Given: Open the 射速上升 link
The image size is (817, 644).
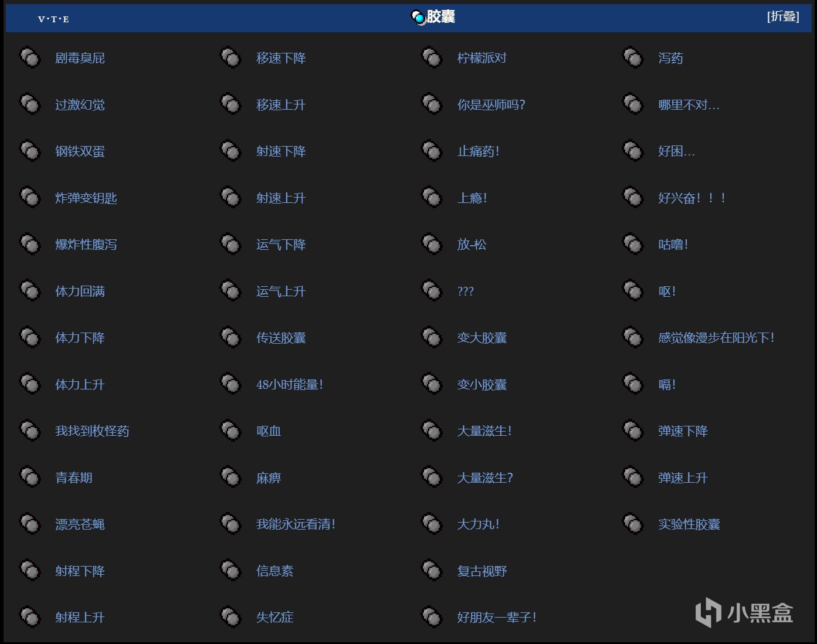Looking at the screenshot, I should pos(281,198).
